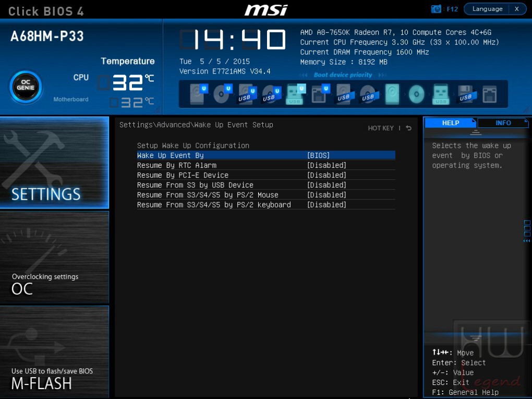Open the HOT KEY list
The image size is (532, 399).
[381, 128]
